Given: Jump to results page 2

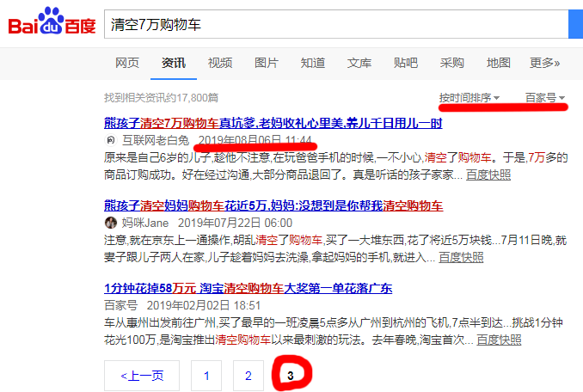Looking at the screenshot, I should point(249,376).
